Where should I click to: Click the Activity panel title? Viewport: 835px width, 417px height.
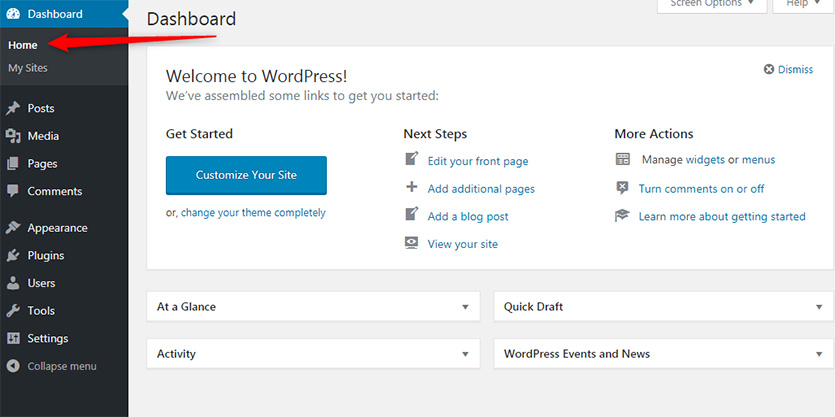tap(176, 354)
